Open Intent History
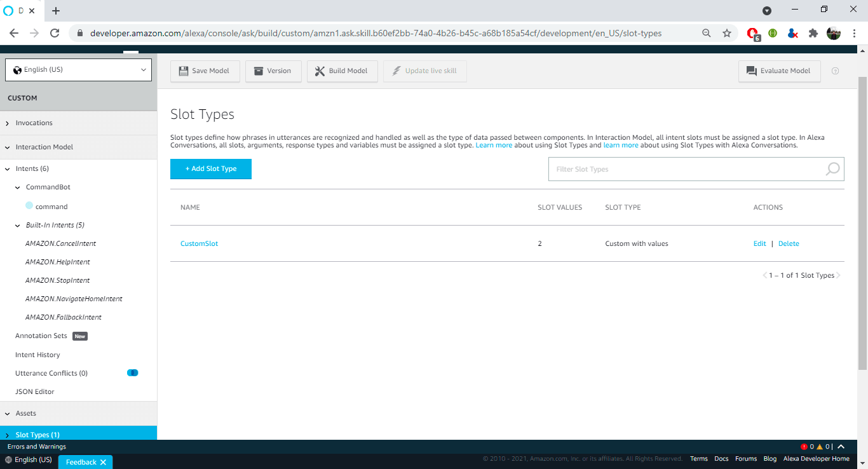The height and width of the screenshot is (469, 868). [37, 355]
